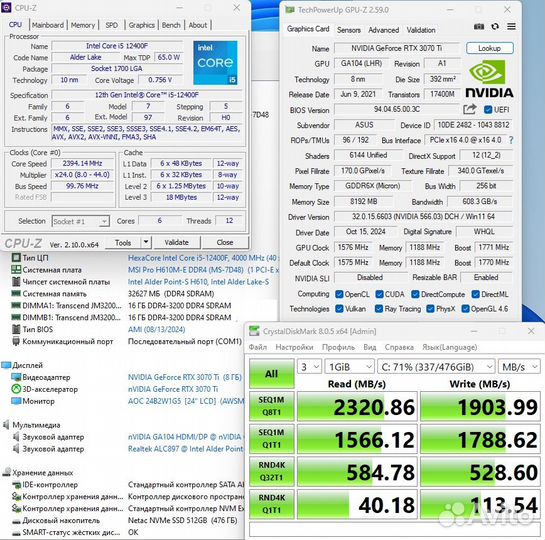Viewport: 545px width, 540px height.
Task: Toggle the DirectML checkbox
Action: pyautogui.click(x=475, y=294)
